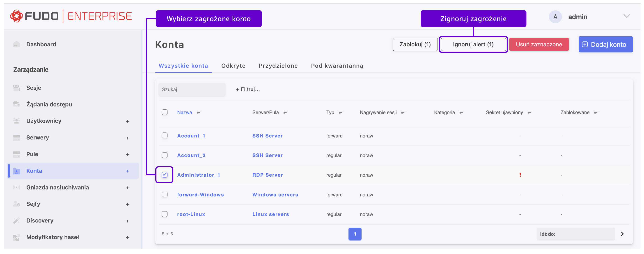This screenshot has width=644, height=254.
Task: Open the Dashboard icon in sidebar
Action: [x=16, y=44]
